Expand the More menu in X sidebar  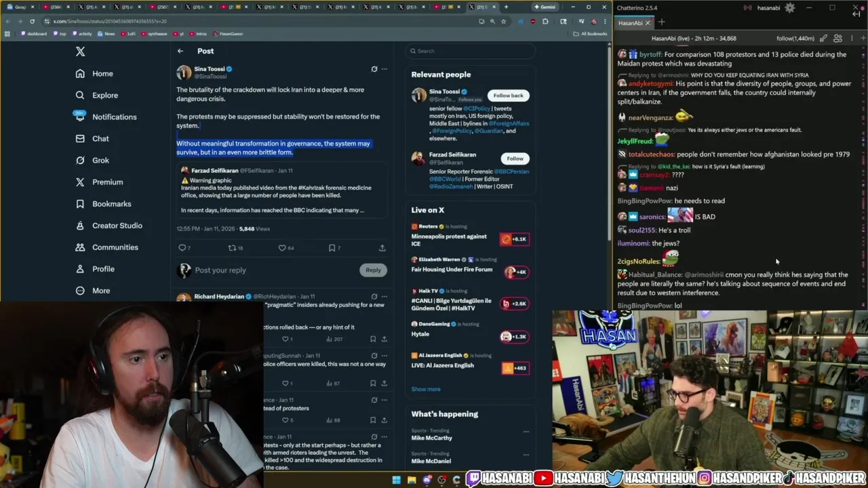tap(92, 290)
